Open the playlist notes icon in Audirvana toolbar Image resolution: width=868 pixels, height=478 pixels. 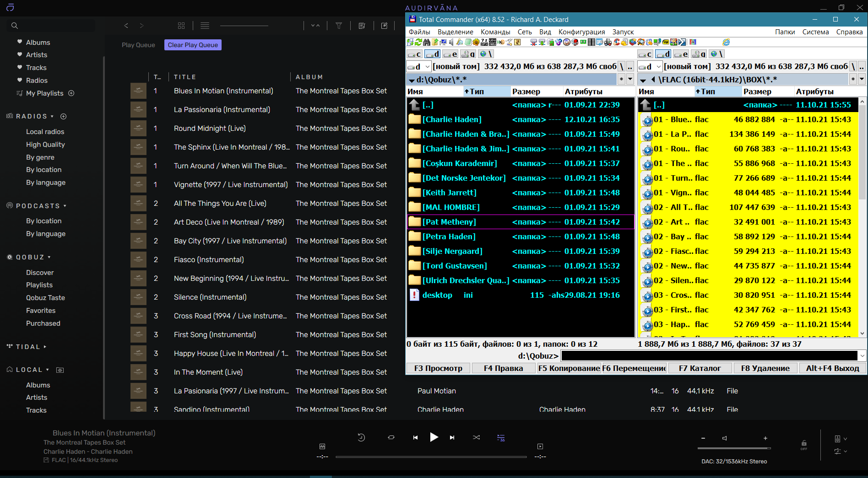tap(362, 26)
